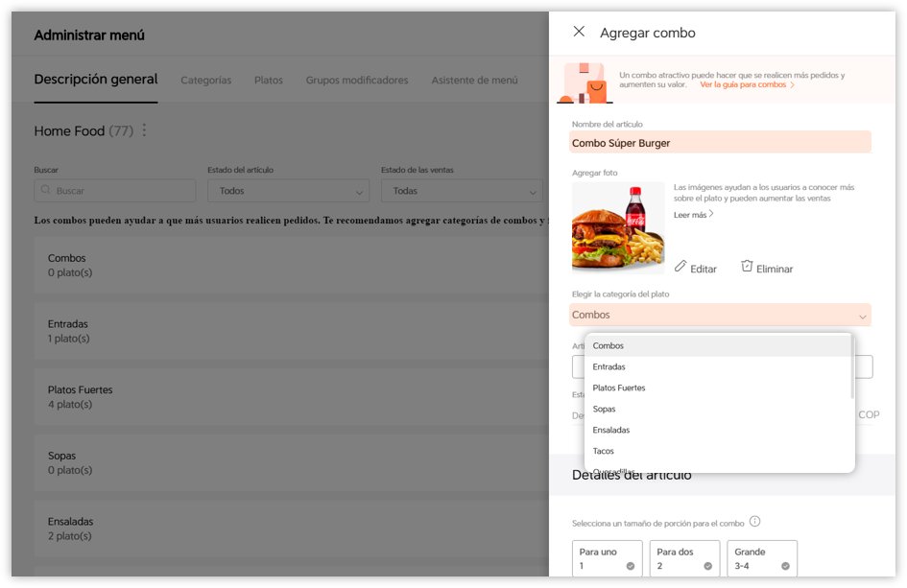Close the Agregar combo panel

point(579,32)
